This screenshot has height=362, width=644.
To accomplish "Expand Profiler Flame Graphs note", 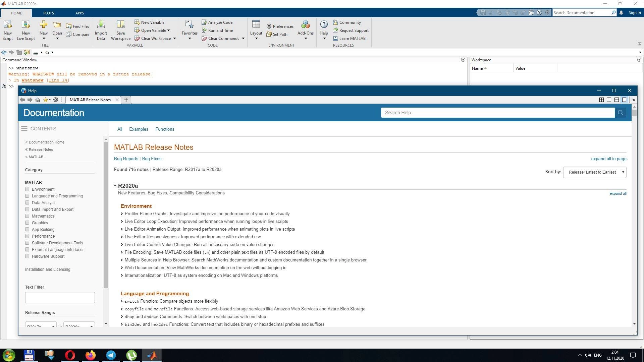I will 122,214.
